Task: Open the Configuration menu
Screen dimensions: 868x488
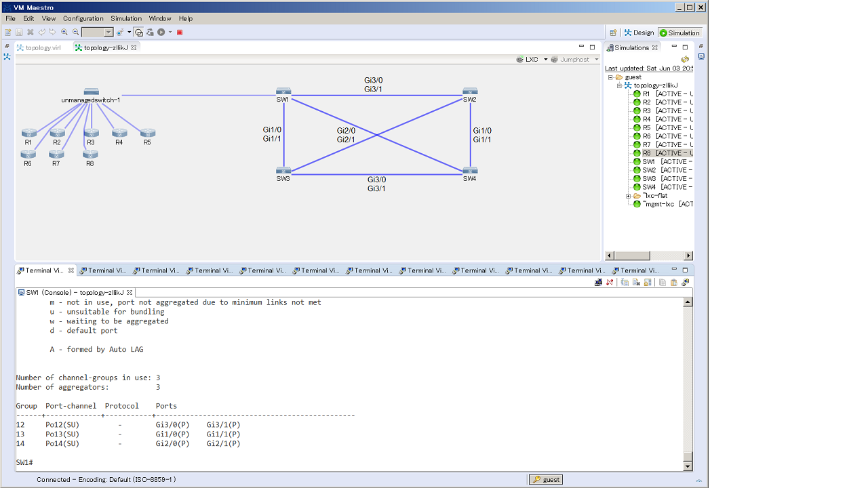Action: point(83,18)
